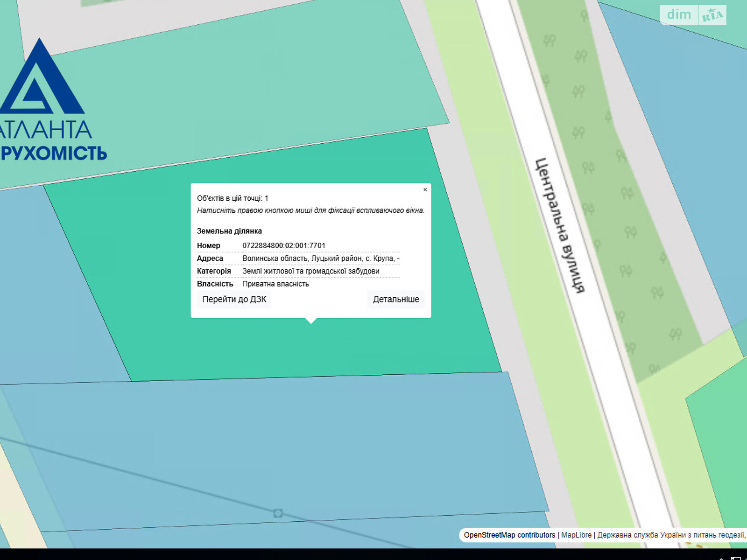Click the dim RIA watermark logo
Viewport: 747px width, 560px height.
click(x=693, y=15)
